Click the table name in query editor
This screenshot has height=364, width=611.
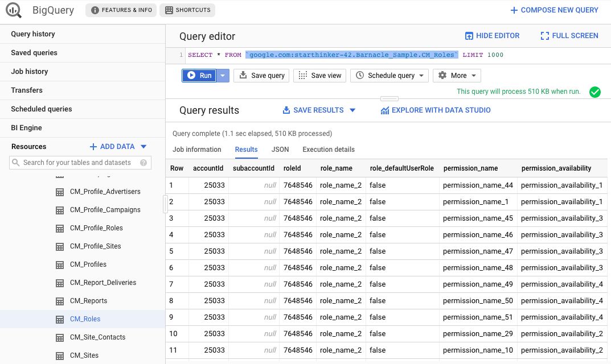click(x=352, y=55)
